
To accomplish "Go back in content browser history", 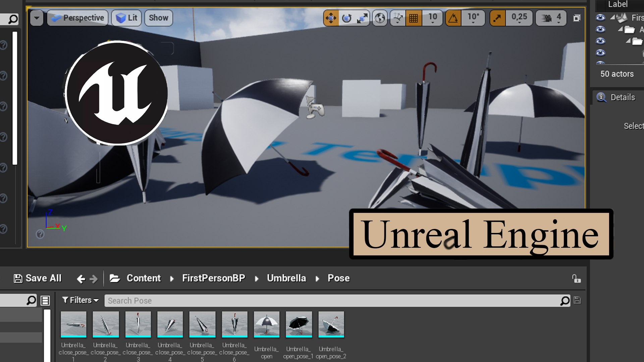I will click(80, 279).
